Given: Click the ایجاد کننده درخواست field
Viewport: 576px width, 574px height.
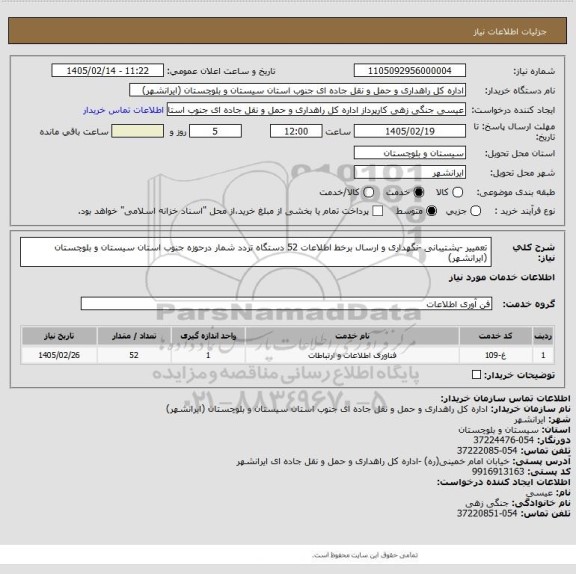Looking at the screenshot, I should [x=316, y=110].
